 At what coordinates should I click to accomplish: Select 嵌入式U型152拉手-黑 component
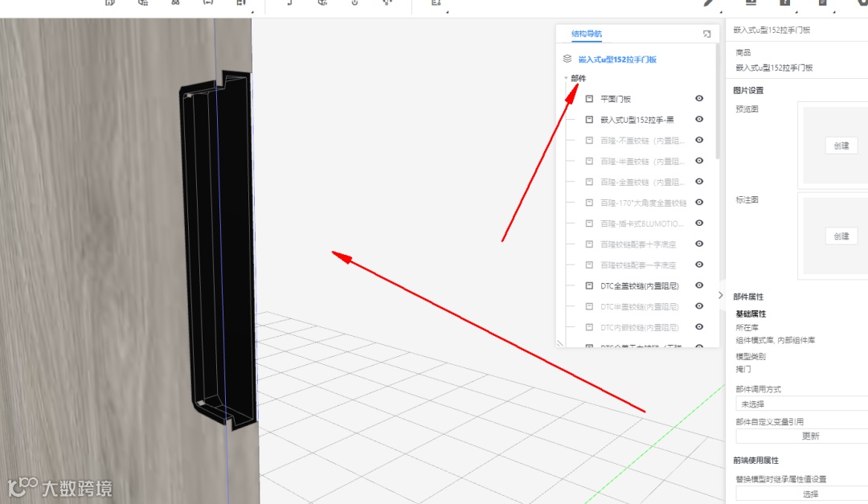click(637, 120)
